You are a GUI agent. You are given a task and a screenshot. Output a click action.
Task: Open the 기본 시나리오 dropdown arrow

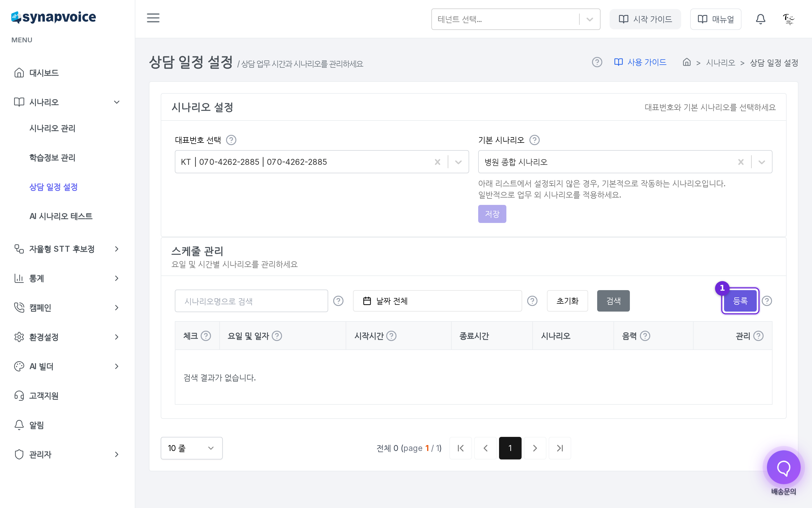click(762, 162)
